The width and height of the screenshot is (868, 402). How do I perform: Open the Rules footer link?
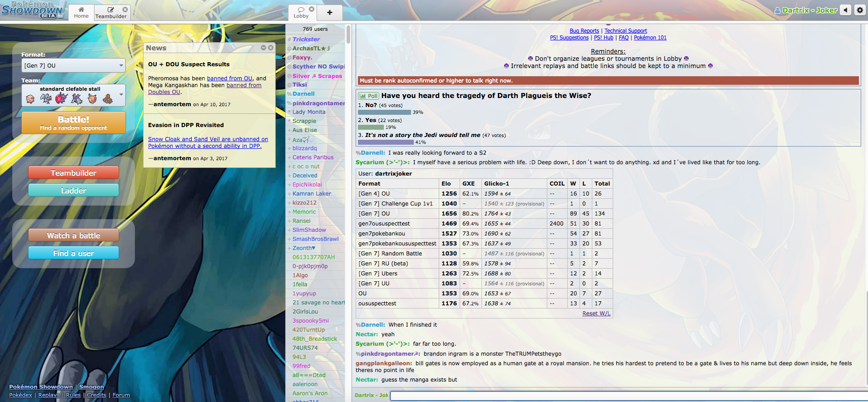pyautogui.click(x=73, y=395)
